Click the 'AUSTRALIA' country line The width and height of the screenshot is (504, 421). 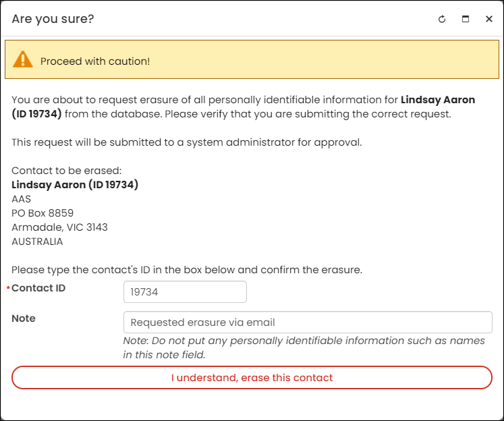tap(37, 242)
